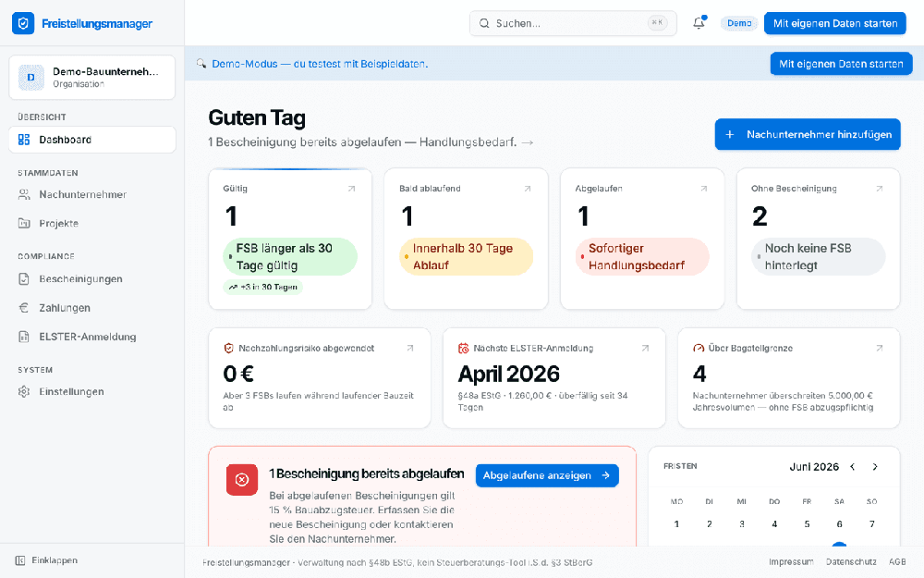
Task: Click the Bagatellgrenze gauge icon
Action: (x=699, y=349)
